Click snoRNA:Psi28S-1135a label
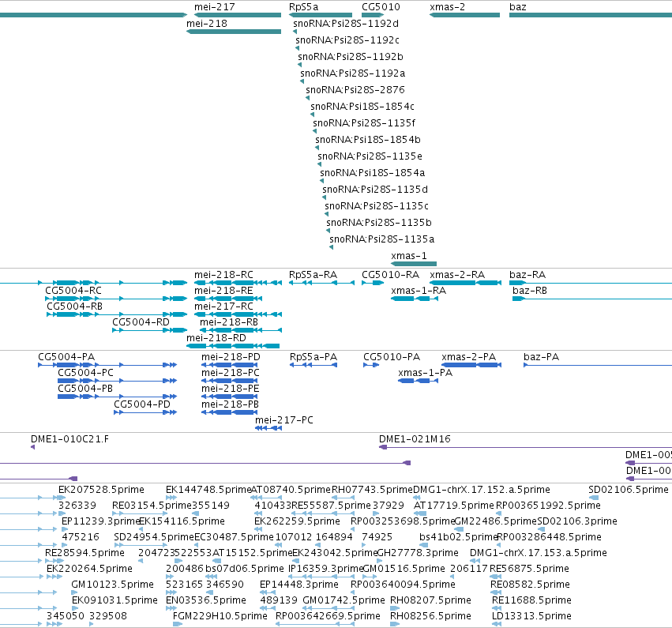Viewport: 672px width, 628px height. (x=381, y=239)
